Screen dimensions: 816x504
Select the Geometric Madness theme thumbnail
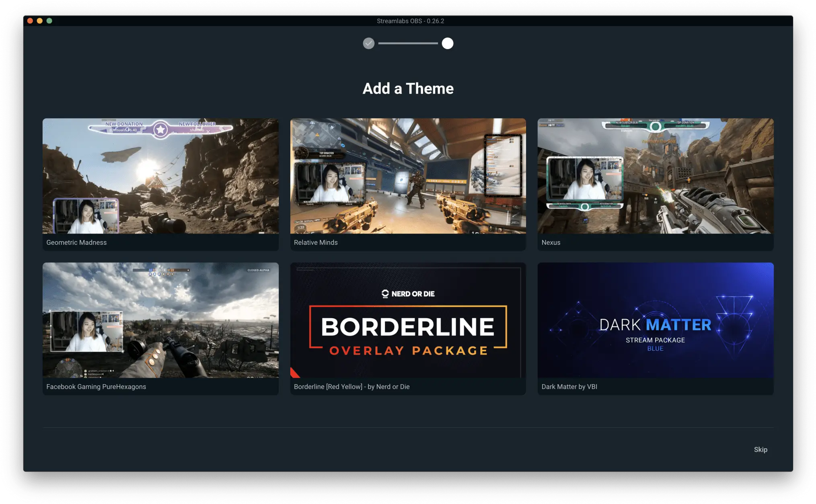[x=160, y=176]
